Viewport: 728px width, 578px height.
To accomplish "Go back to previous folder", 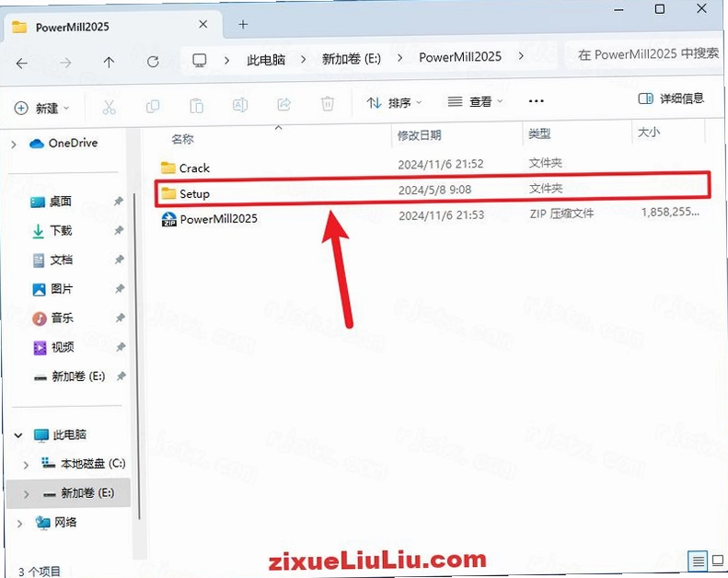I will coord(22,63).
